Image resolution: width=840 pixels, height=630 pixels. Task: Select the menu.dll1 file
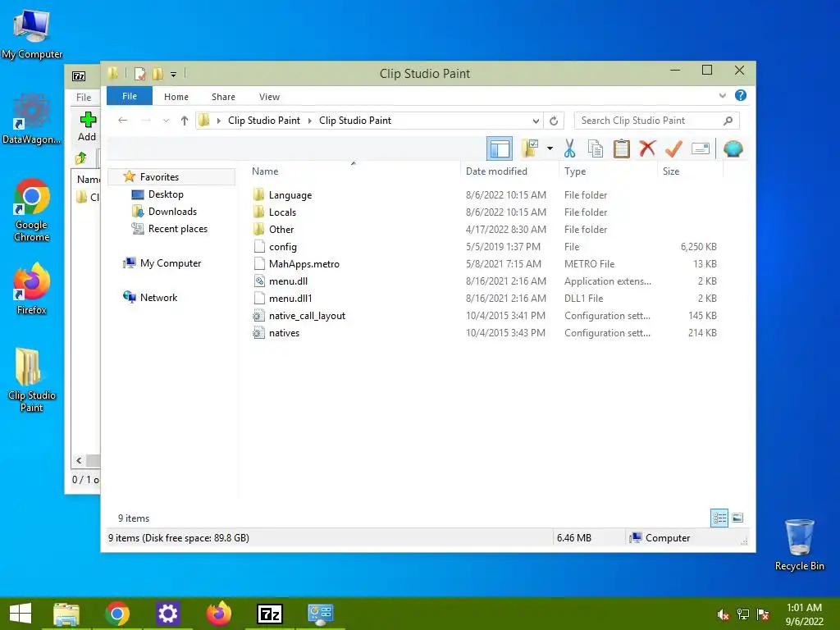[x=290, y=298]
